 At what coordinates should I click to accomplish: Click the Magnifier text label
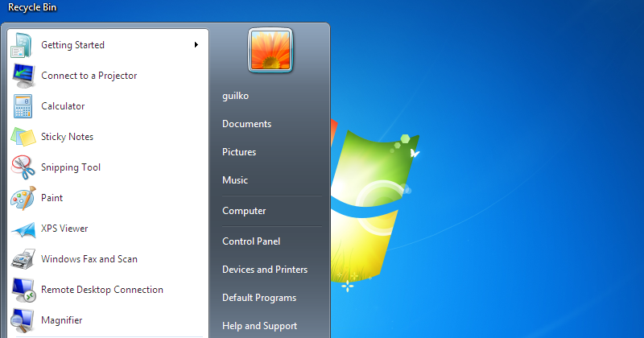[62, 320]
